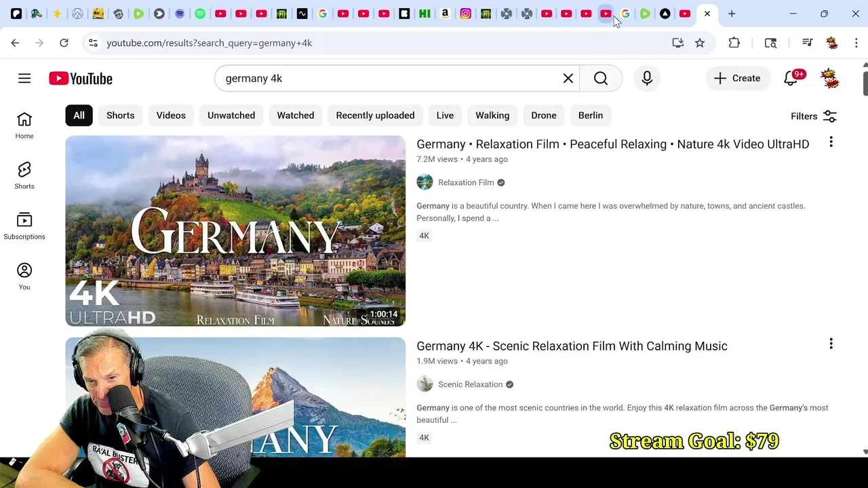Open Scenic Relaxation channel avatar
This screenshot has width=868, height=488.
coord(425,384)
